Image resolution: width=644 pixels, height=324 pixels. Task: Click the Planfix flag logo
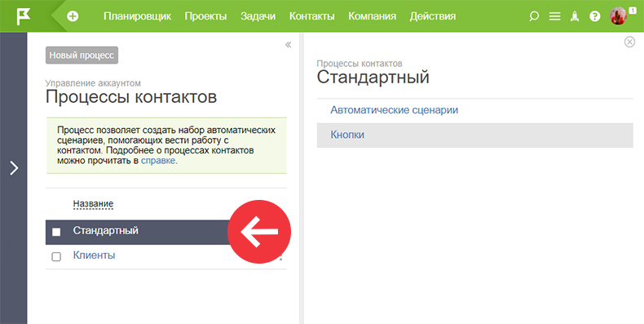(x=23, y=16)
